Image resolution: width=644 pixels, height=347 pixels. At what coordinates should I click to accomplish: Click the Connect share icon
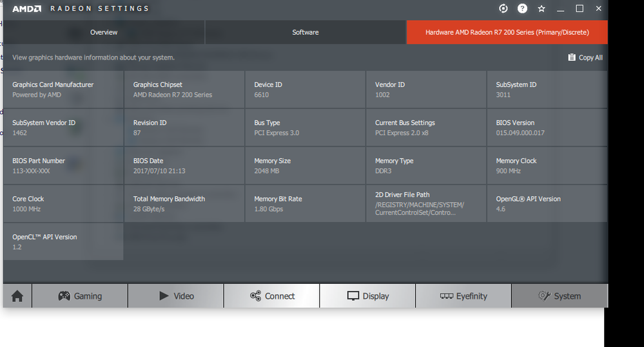[x=255, y=295]
